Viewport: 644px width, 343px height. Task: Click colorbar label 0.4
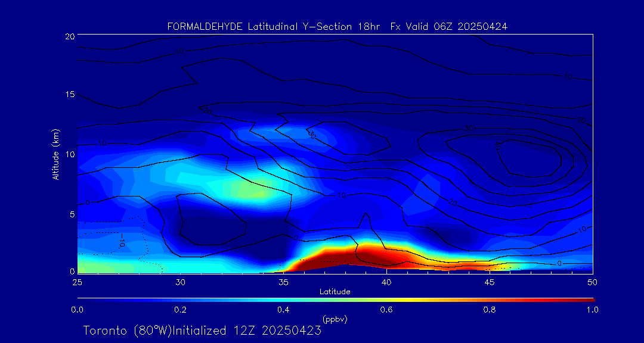[x=283, y=310]
